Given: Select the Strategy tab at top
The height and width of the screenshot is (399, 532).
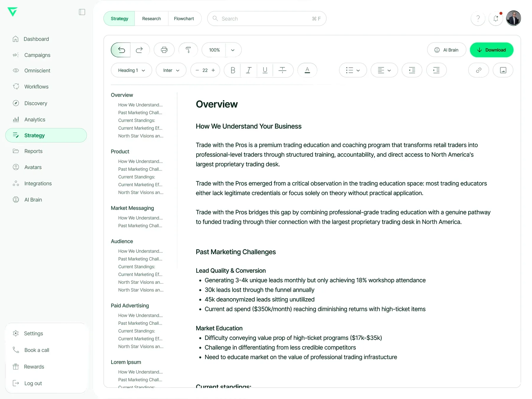Looking at the screenshot, I should pos(119,19).
